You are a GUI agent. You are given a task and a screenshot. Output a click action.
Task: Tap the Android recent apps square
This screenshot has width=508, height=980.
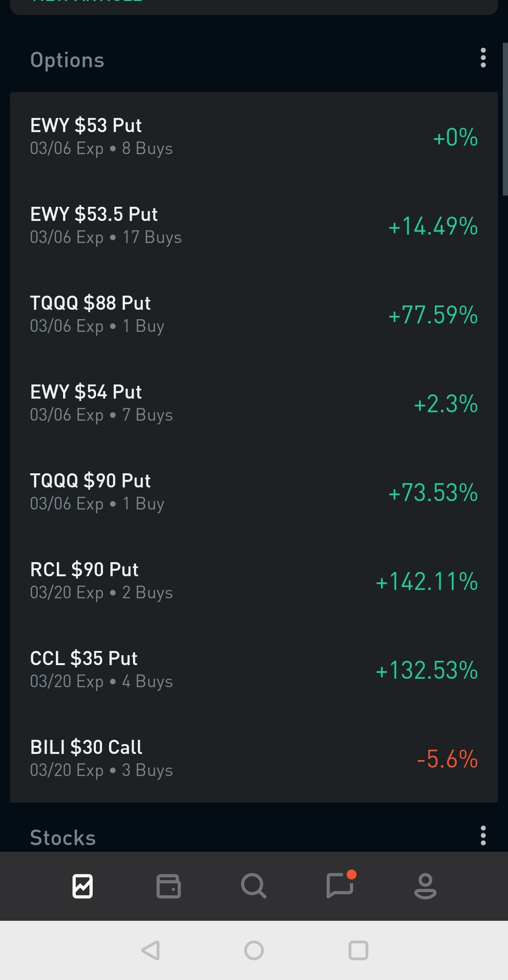[x=358, y=950]
